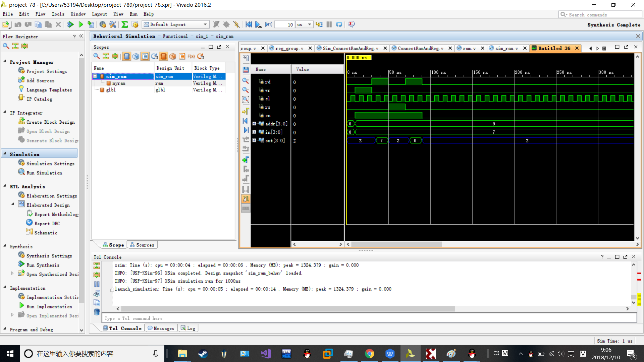
Task: Toggle the highlighted module filter in the Scopes toolbar
Action: (x=163, y=56)
